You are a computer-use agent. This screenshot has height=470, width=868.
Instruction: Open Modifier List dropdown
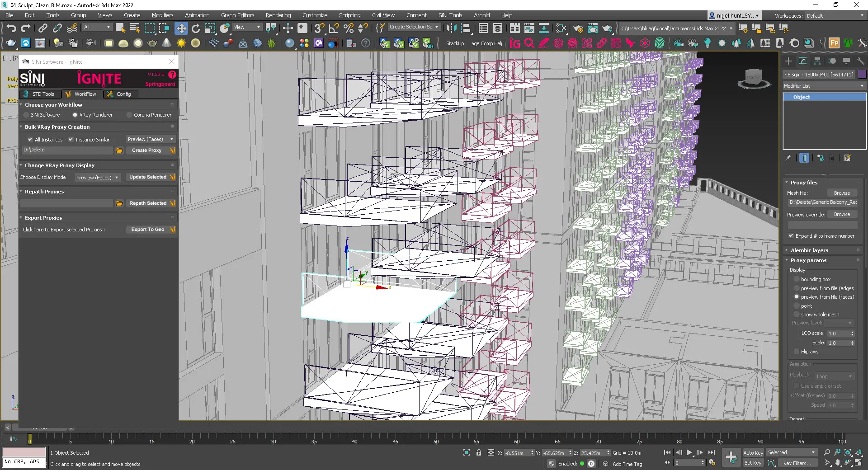pos(824,86)
